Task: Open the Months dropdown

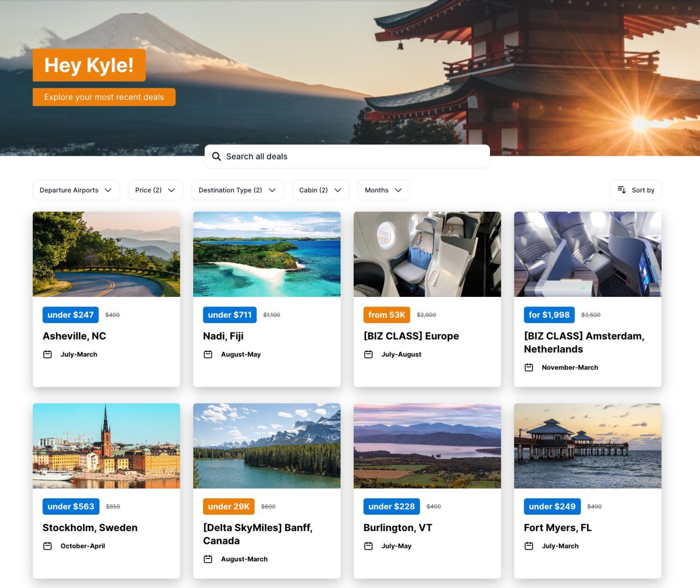Action: [x=383, y=190]
